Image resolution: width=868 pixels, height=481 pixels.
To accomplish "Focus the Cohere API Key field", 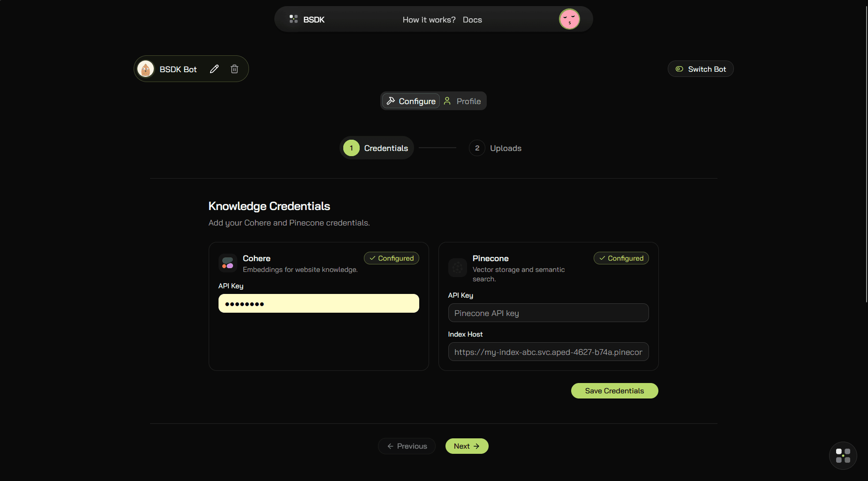I will 319,303.
